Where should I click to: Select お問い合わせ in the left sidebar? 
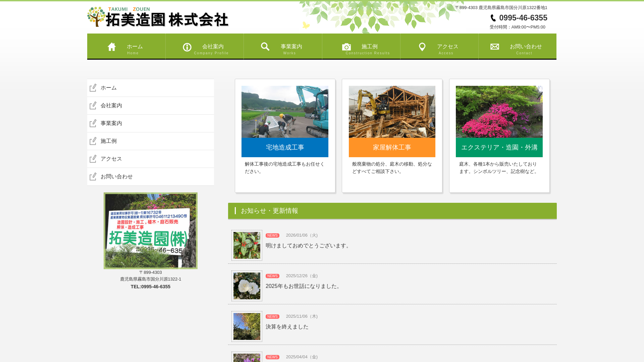tap(117, 177)
